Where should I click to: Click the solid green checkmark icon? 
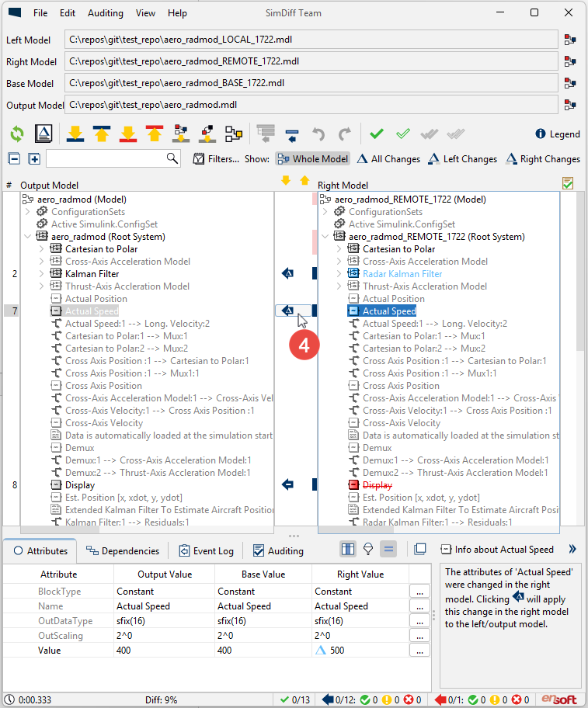click(376, 134)
